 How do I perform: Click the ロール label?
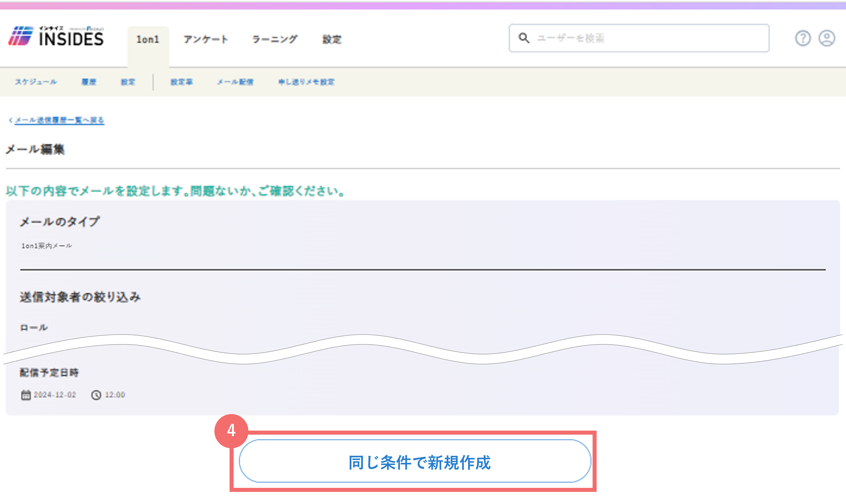34,328
